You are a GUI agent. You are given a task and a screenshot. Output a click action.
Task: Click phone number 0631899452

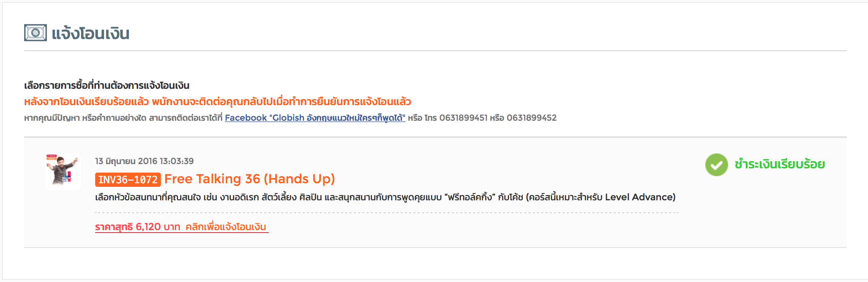coord(531,118)
